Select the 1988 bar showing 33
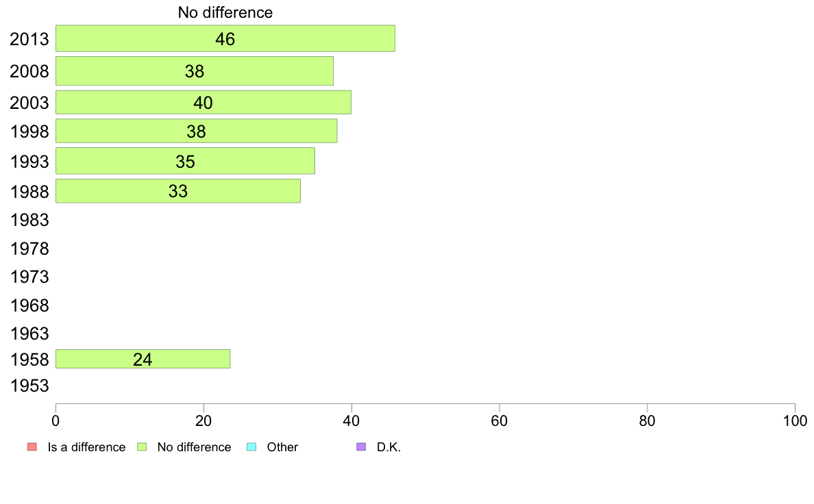814x504 pixels. tap(178, 191)
